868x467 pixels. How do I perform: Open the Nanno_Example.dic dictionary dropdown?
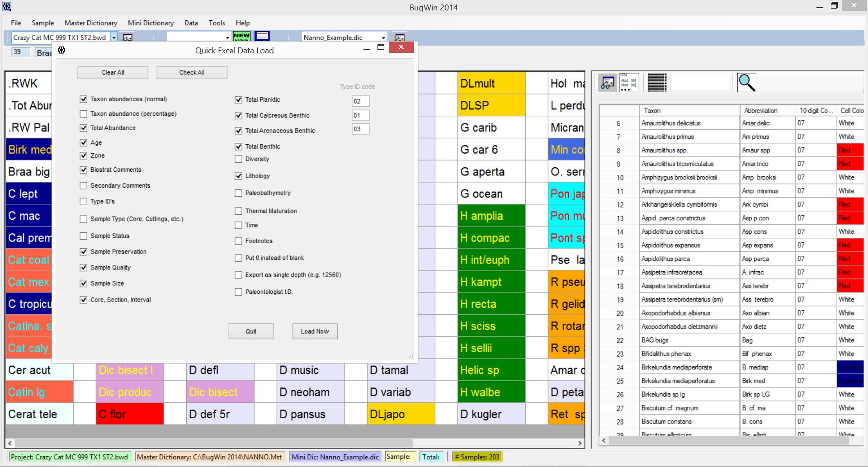click(x=383, y=38)
